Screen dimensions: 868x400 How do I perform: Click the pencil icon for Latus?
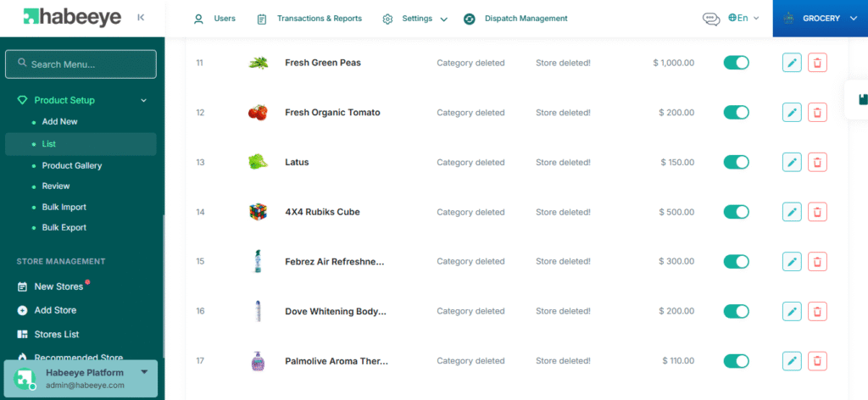(x=792, y=162)
